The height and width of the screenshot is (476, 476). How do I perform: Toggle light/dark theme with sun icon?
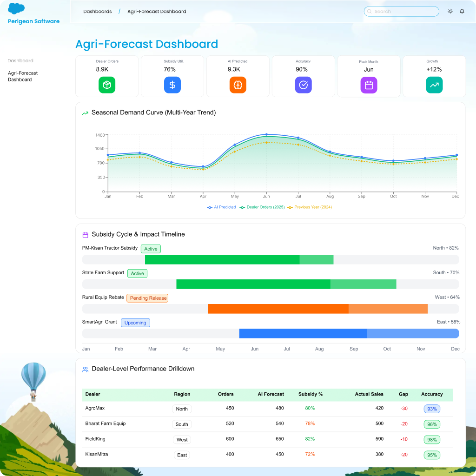[450, 11]
